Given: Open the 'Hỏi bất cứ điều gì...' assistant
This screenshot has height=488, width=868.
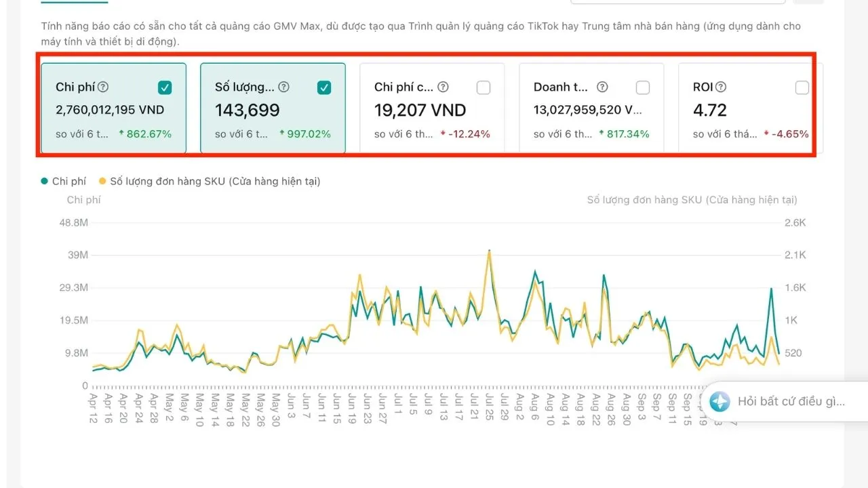Looking at the screenshot, I should 785,401.
